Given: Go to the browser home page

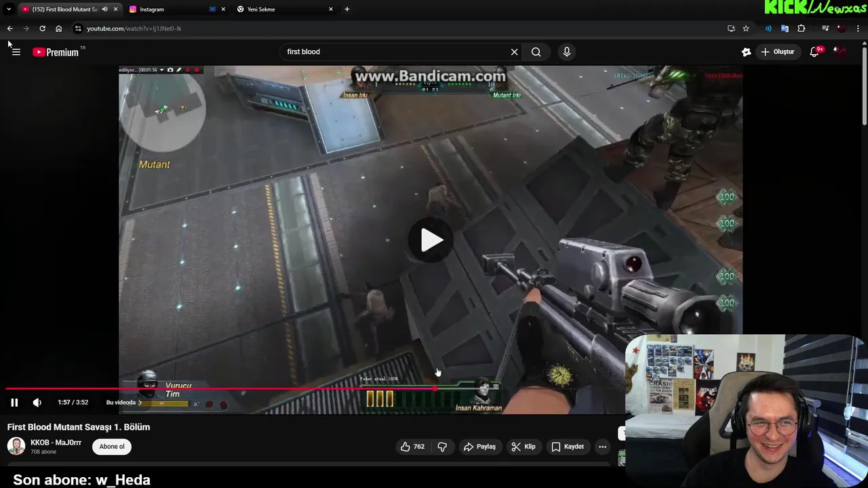Looking at the screenshot, I should pyautogui.click(x=58, y=28).
